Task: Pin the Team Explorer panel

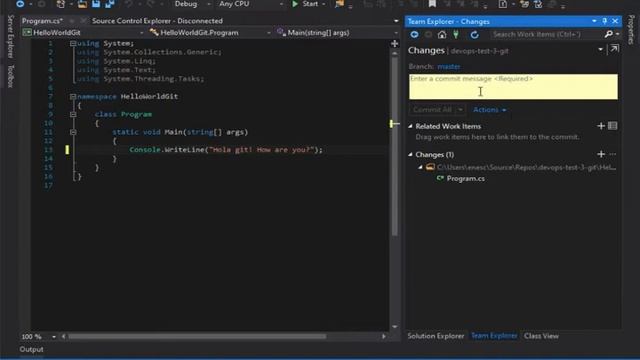Action: (604, 21)
